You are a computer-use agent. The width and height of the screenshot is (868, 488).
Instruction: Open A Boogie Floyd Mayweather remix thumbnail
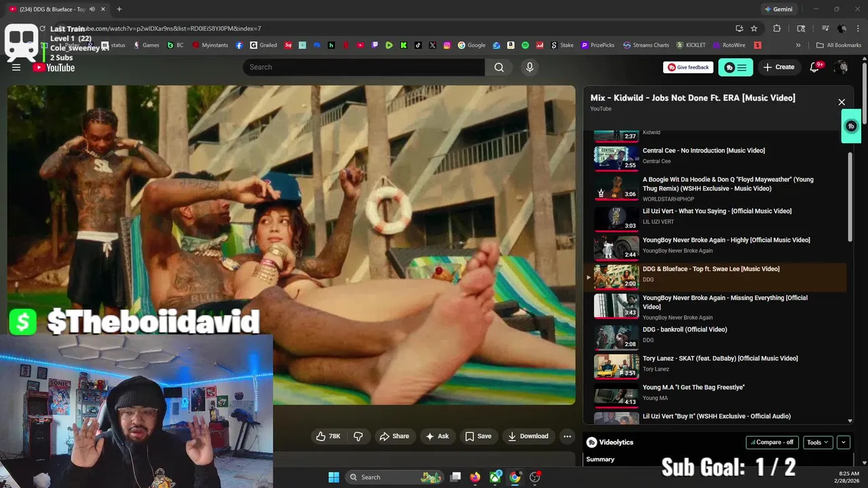(616, 188)
